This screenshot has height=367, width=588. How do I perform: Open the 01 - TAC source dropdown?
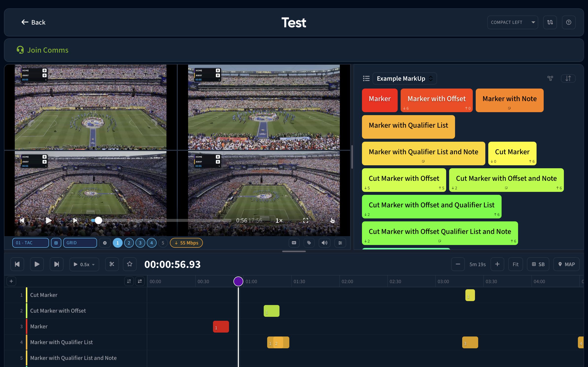pos(31,243)
